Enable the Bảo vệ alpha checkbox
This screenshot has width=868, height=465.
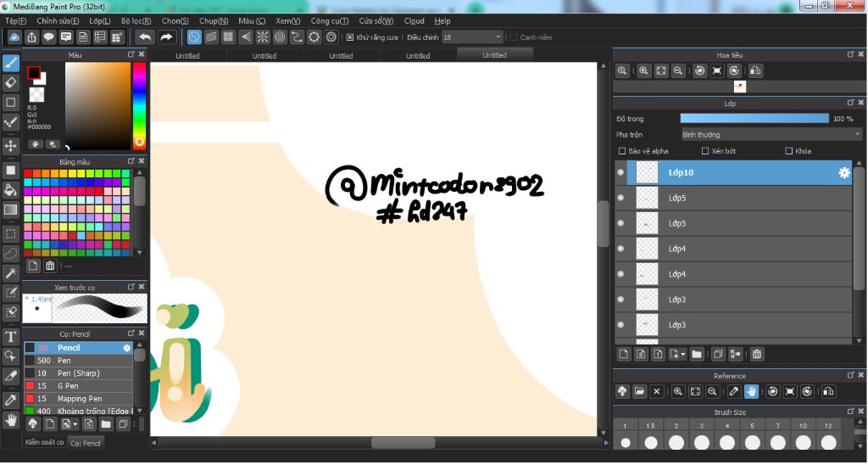point(621,151)
